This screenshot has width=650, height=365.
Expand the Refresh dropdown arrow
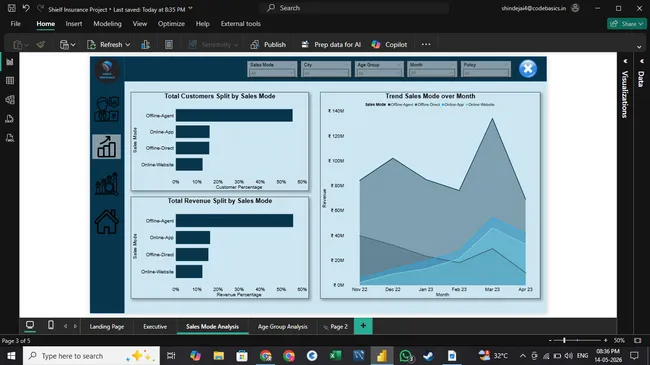[x=128, y=45]
